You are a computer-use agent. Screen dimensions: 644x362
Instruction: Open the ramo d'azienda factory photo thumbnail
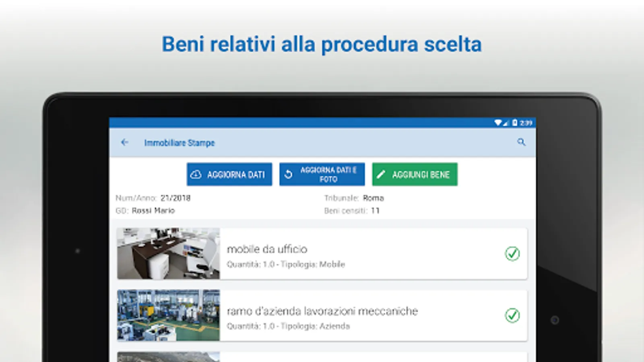click(169, 315)
